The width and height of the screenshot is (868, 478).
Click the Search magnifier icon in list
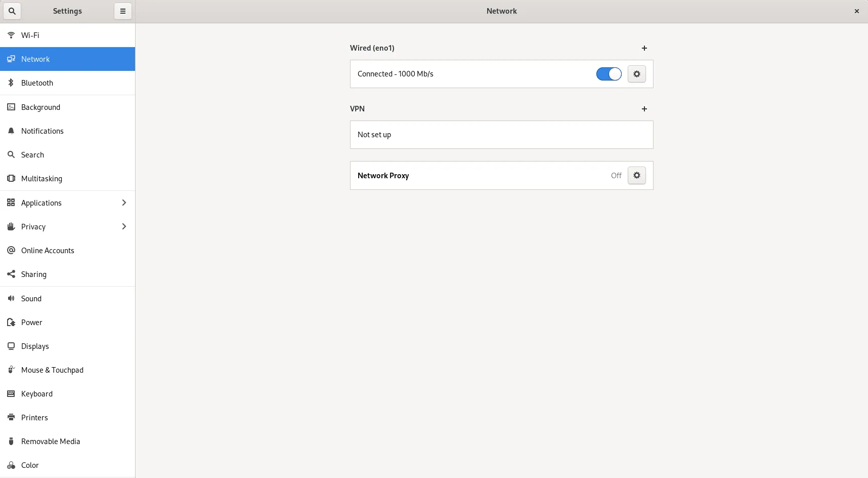11,155
